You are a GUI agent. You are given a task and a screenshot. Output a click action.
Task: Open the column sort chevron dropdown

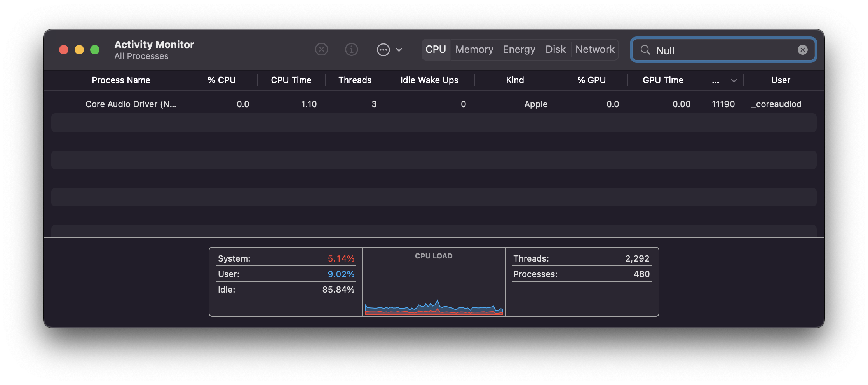[734, 80]
